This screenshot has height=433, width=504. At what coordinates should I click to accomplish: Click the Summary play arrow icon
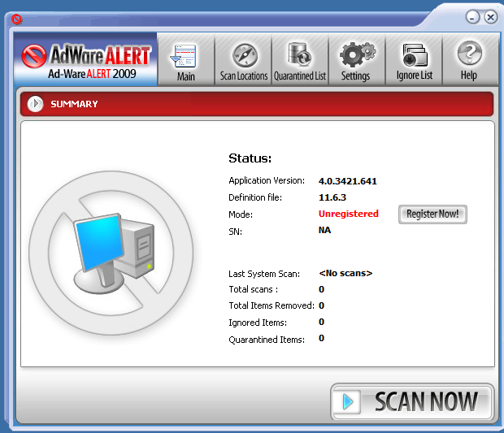[35, 104]
